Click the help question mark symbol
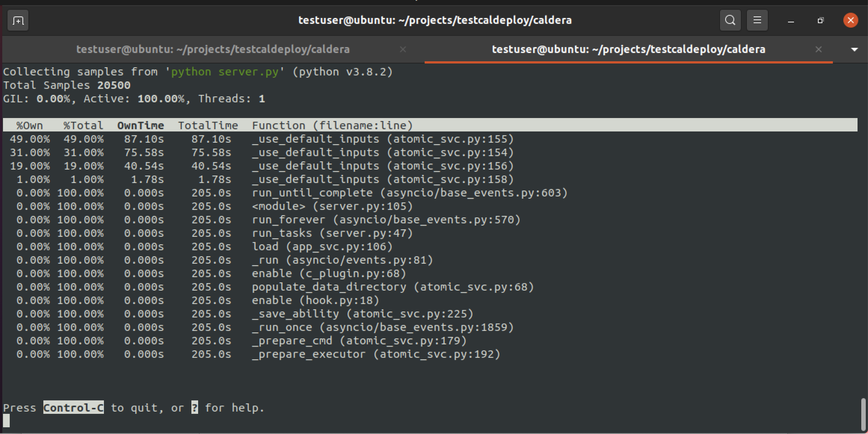The image size is (868, 434). coord(194,407)
